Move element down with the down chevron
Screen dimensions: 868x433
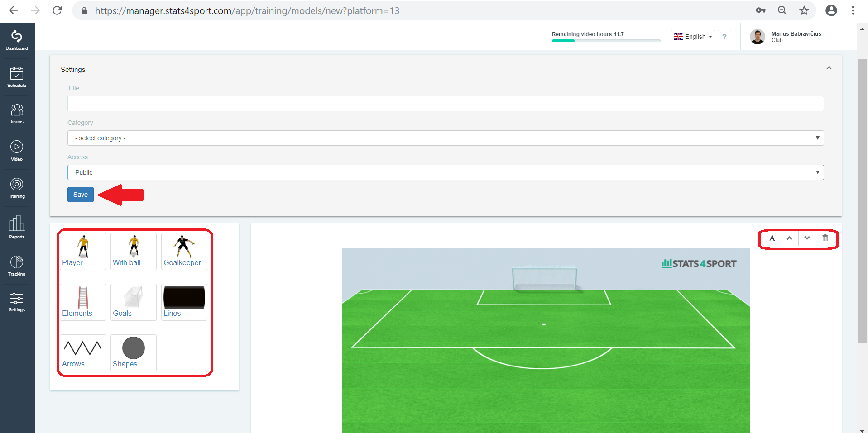click(x=807, y=238)
